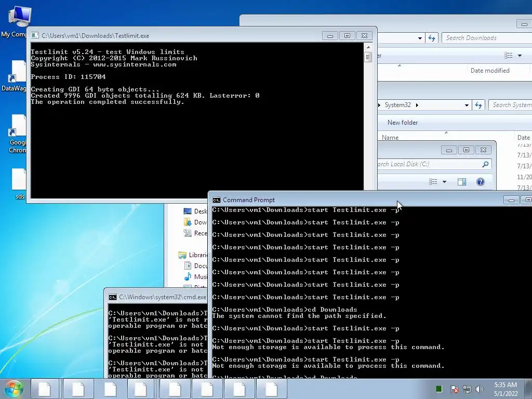
Task: Expand address bar dropdown in Downloads window
Action: 420,38
